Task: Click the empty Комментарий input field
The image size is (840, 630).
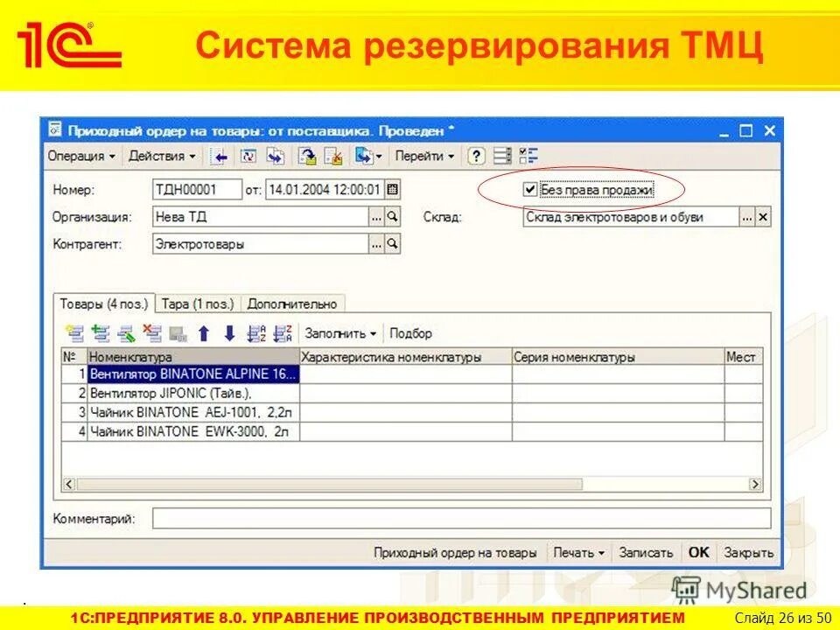Action: coord(461,519)
